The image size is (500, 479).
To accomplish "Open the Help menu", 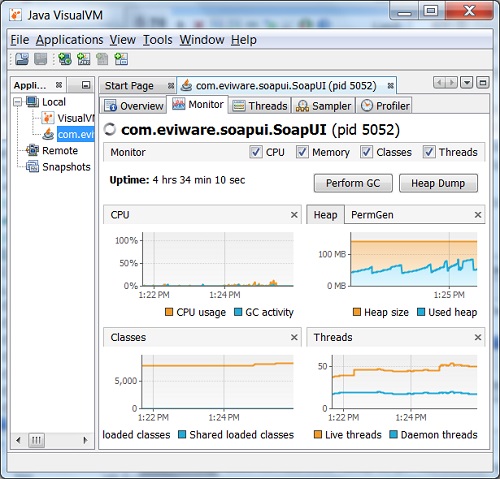I will 244,40.
